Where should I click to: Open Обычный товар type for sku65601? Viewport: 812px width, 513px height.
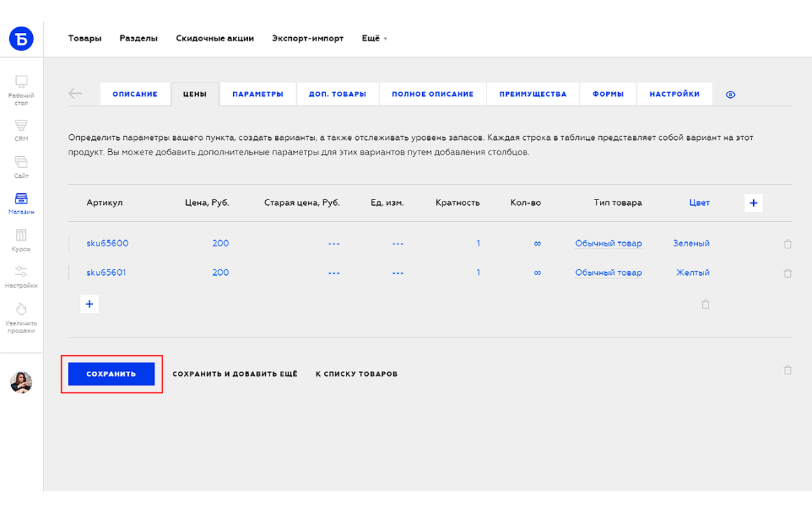tap(608, 273)
